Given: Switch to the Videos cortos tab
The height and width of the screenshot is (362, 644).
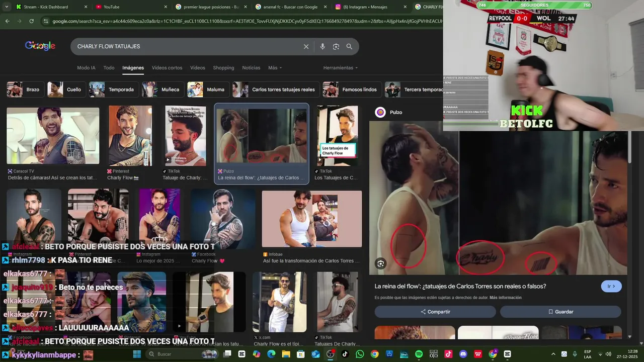Looking at the screenshot, I should (167, 68).
